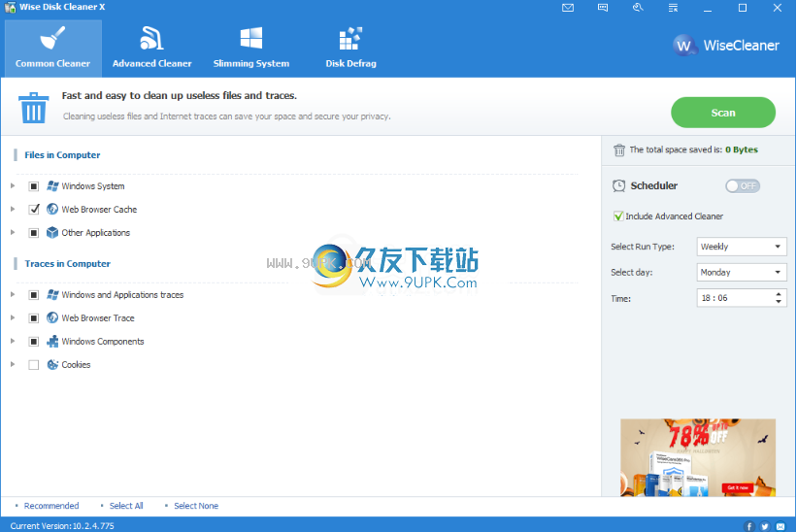797x532 pixels.
Task: Go to the Disk Defrag tab
Action: (350, 49)
